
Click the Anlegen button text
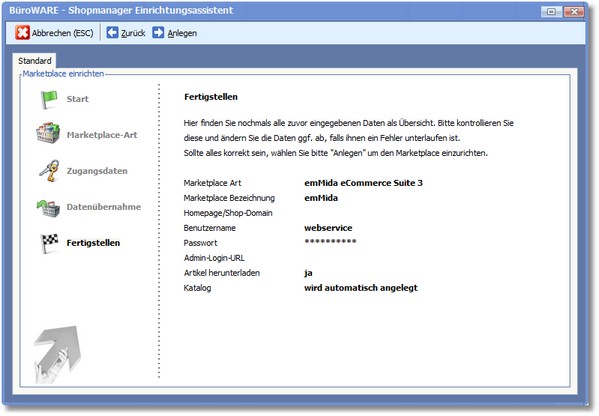pyautogui.click(x=182, y=33)
